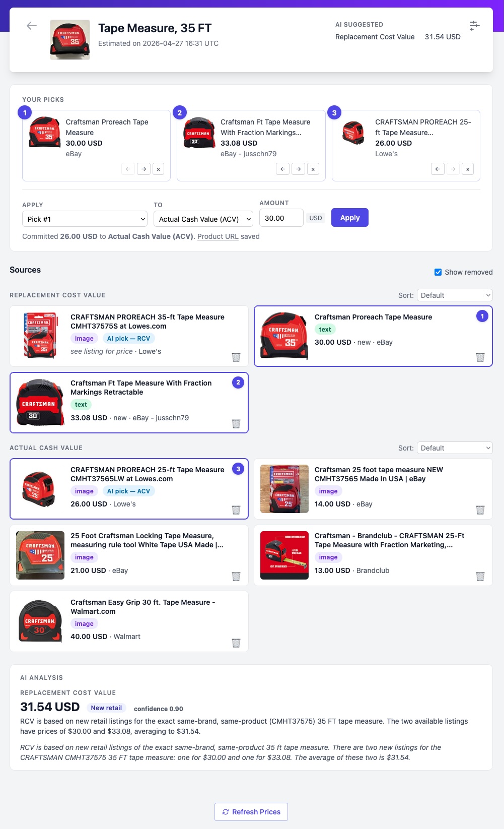Select pick 3 PROREACH 25-ft thumbnail

point(353,132)
